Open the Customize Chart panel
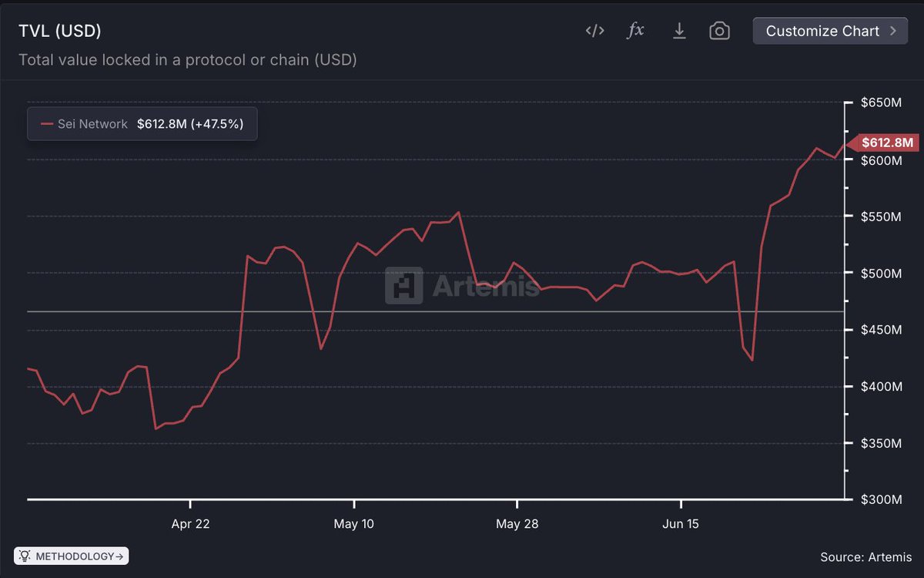Screen dimensions: 924x578 click(x=830, y=31)
